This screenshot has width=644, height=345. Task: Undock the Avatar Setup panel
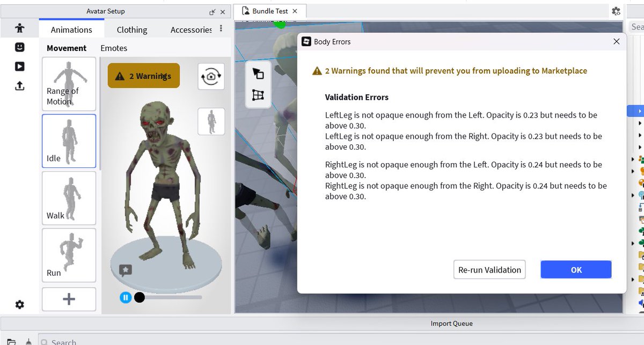click(x=213, y=12)
